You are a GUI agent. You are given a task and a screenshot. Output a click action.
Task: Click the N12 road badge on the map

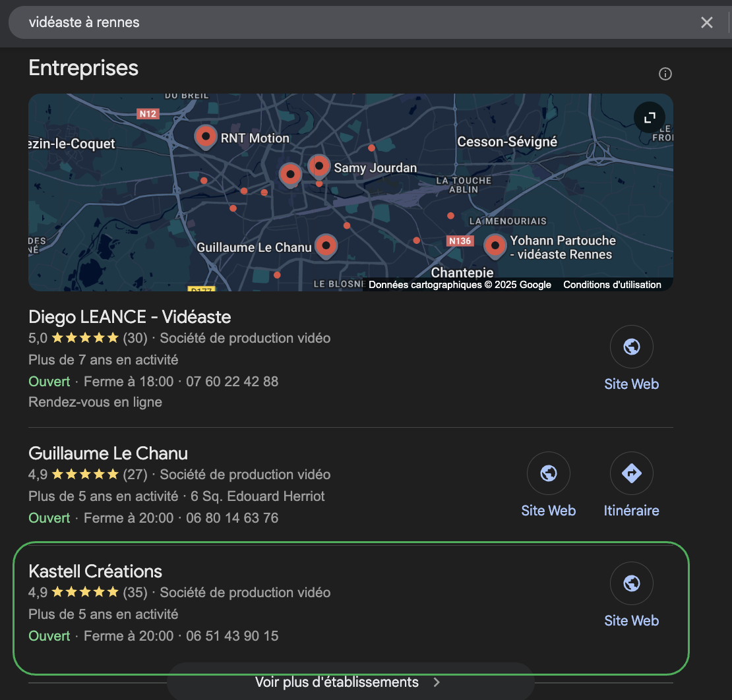point(148,114)
